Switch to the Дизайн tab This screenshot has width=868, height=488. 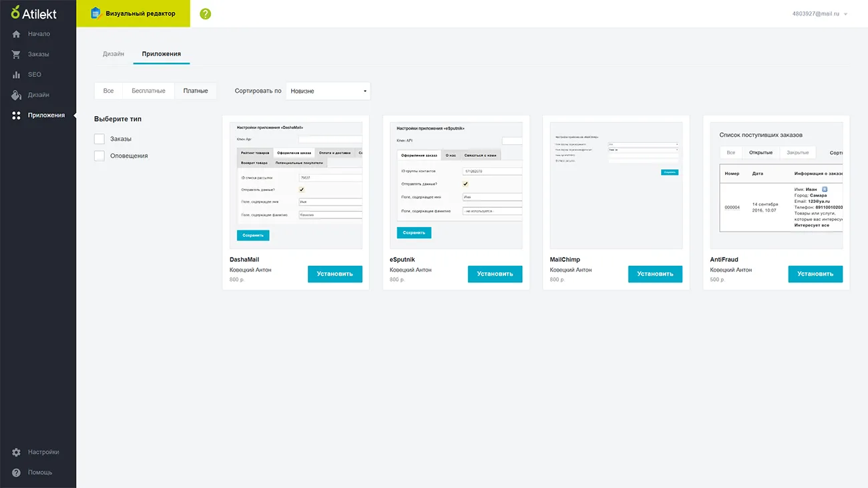pos(114,53)
